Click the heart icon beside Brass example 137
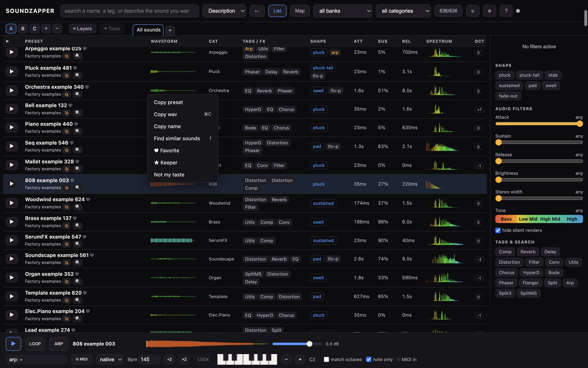The width and height of the screenshot is (588, 368). click(x=75, y=218)
